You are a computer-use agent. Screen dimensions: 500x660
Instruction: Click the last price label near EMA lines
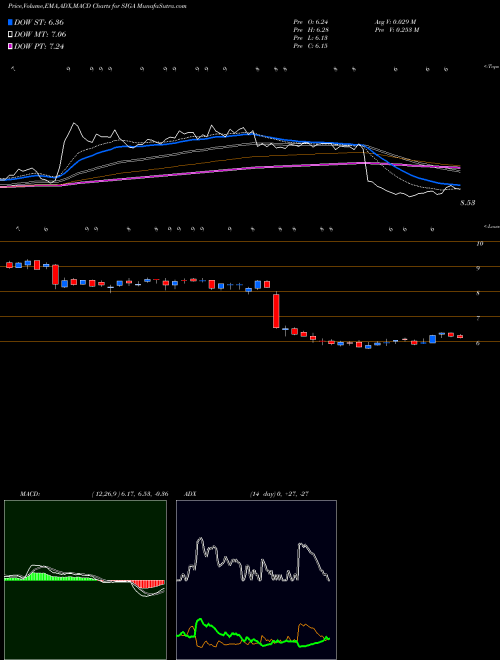click(x=468, y=203)
